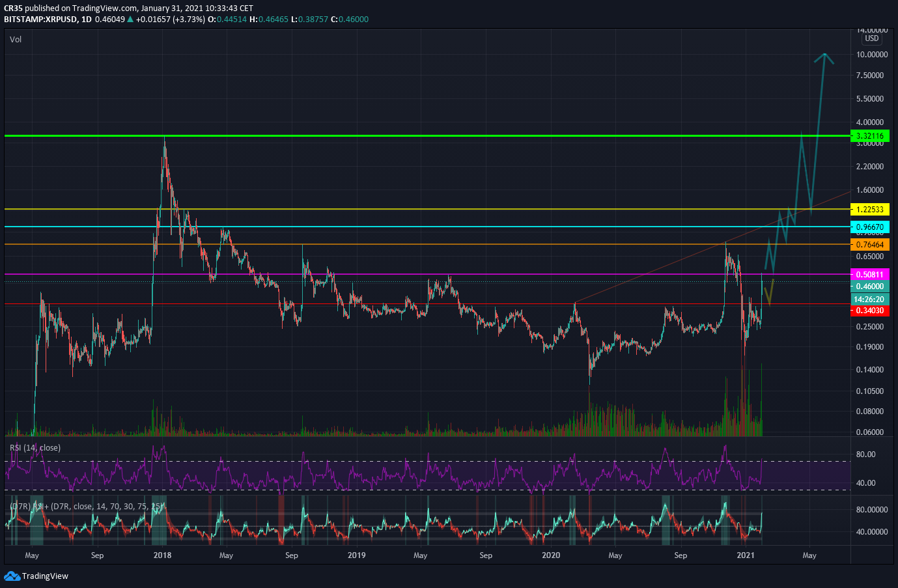Click the magenta 0.50811 price label
This screenshot has height=588, width=898.
pyautogui.click(x=870, y=275)
